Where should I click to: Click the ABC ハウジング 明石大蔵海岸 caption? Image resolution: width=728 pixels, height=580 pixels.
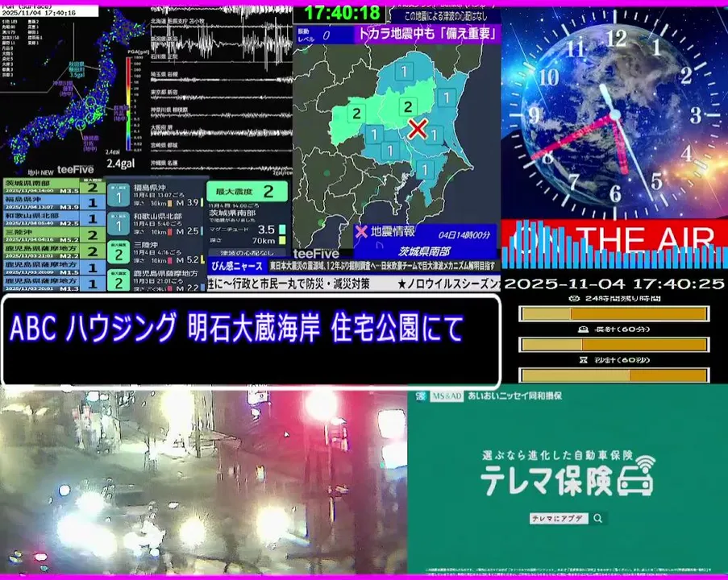(237, 327)
